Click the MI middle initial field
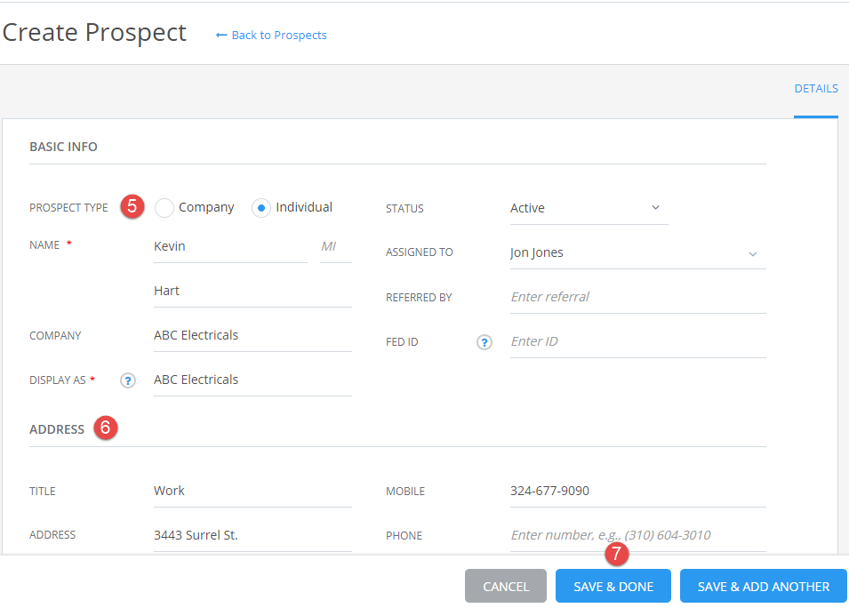 [x=336, y=247]
